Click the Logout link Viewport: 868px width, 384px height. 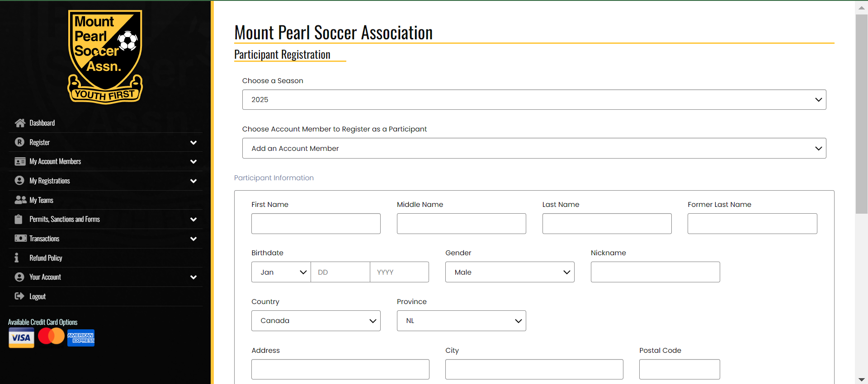coord(105,296)
